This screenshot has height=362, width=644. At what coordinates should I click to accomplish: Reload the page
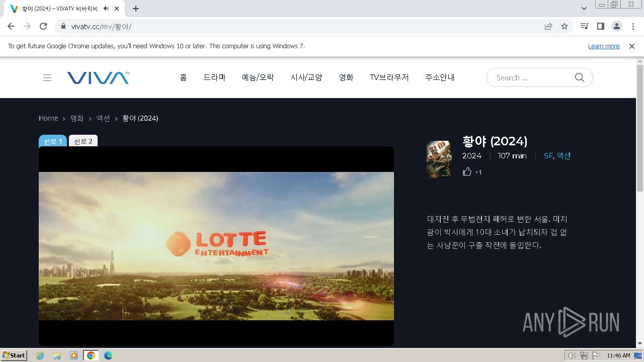pos(43,26)
